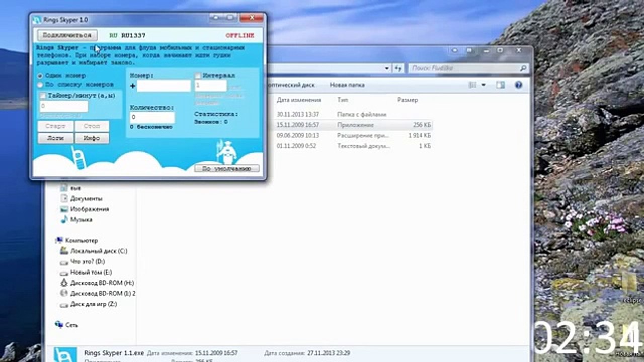Select the first number-mode radio button
The image size is (644, 362).
pyautogui.click(x=40, y=76)
